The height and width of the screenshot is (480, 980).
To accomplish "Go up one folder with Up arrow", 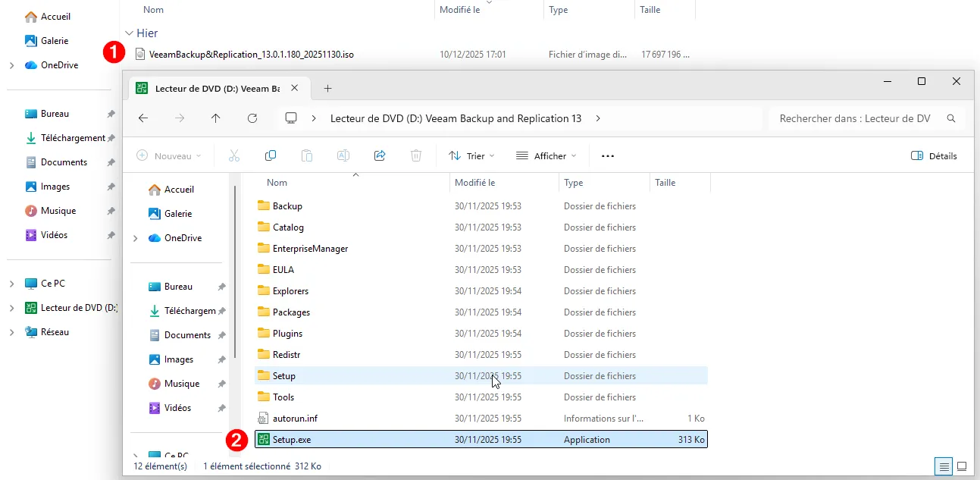I will pyautogui.click(x=216, y=118).
